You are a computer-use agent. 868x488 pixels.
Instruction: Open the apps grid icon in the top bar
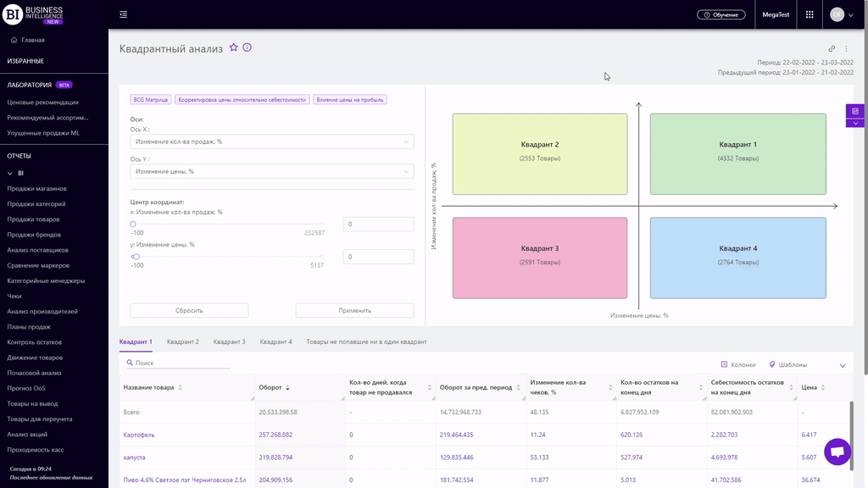810,14
